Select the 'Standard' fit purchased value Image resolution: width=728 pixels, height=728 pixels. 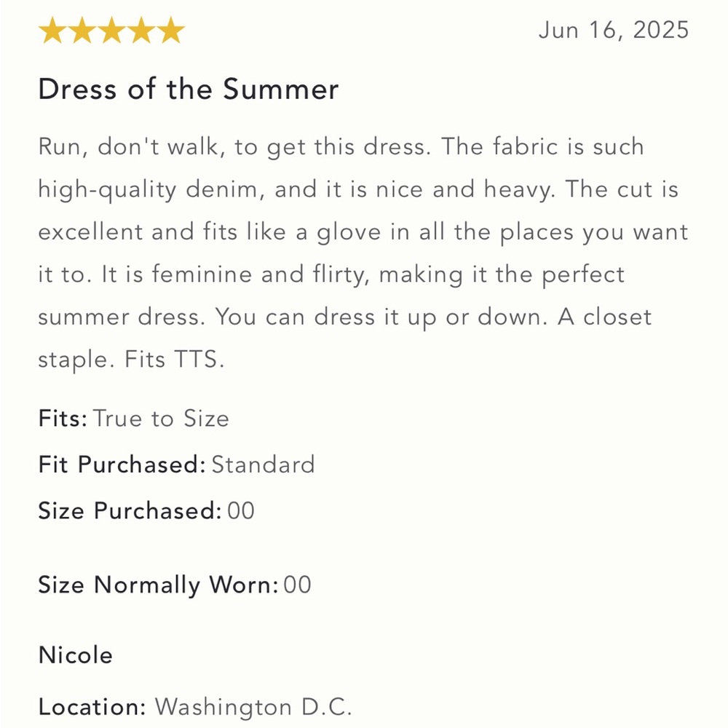pyautogui.click(x=263, y=464)
